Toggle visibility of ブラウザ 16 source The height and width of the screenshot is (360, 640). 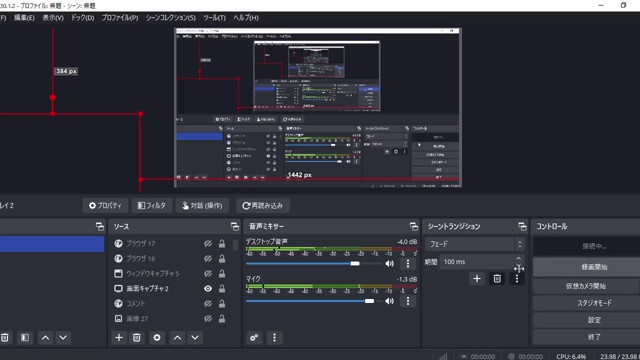click(x=208, y=259)
